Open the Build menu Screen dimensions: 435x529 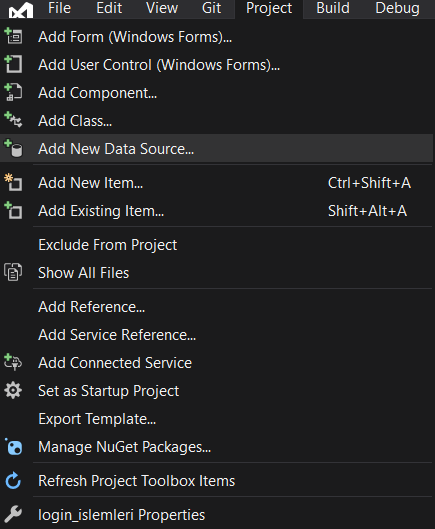[x=333, y=8]
